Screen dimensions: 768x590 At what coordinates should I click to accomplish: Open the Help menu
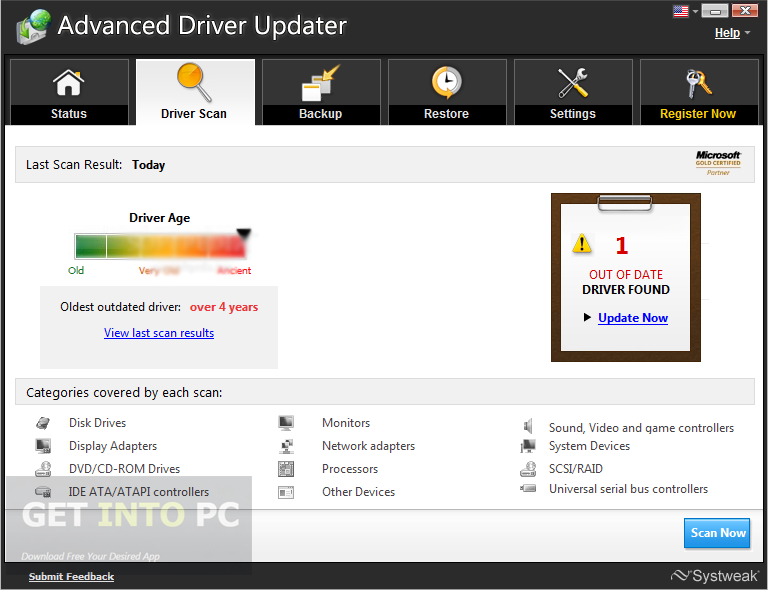[727, 33]
